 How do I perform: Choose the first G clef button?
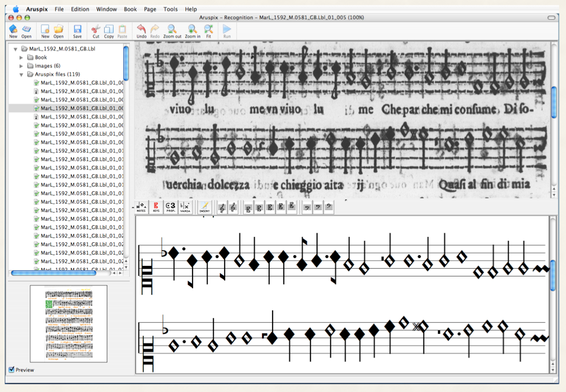(x=222, y=207)
